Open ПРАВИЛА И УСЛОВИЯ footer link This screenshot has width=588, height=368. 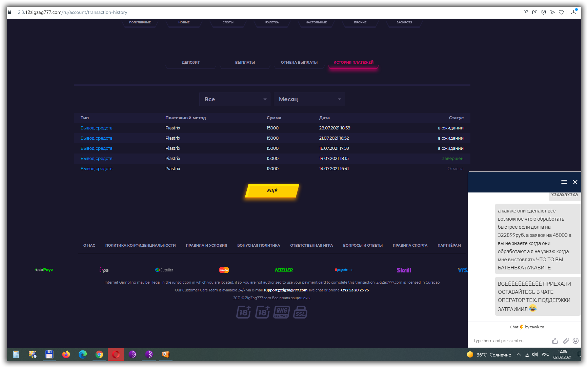[x=206, y=245]
